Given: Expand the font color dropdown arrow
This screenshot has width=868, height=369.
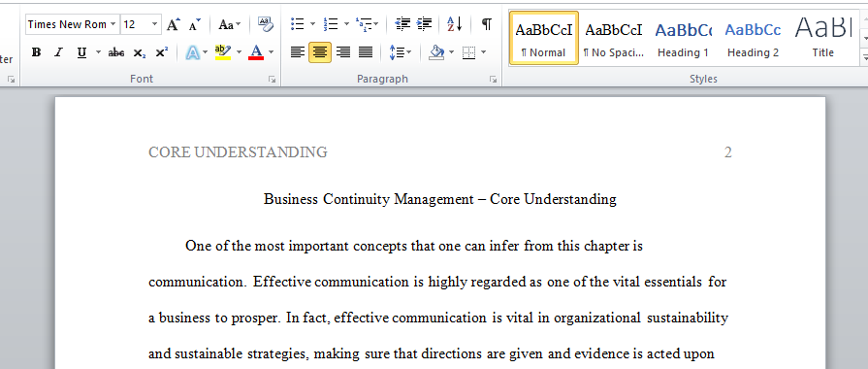Looking at the screenshot, I should (272, 52).
